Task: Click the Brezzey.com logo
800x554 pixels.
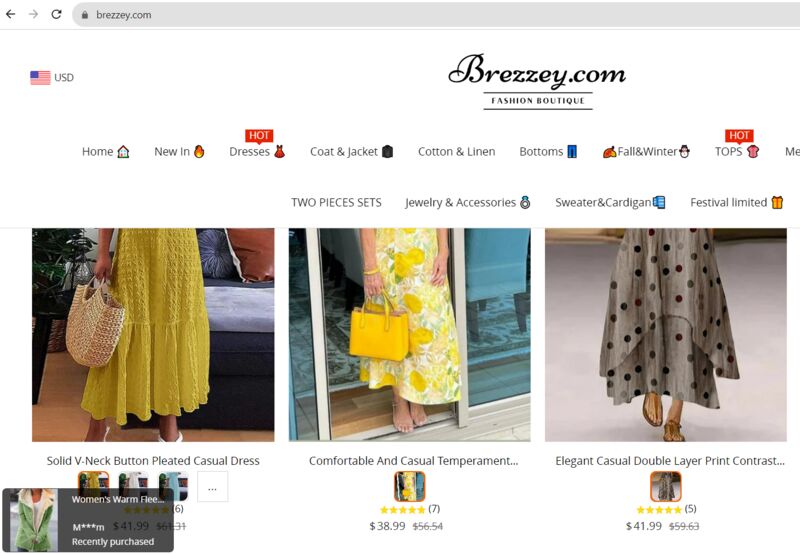Action: 537,80
